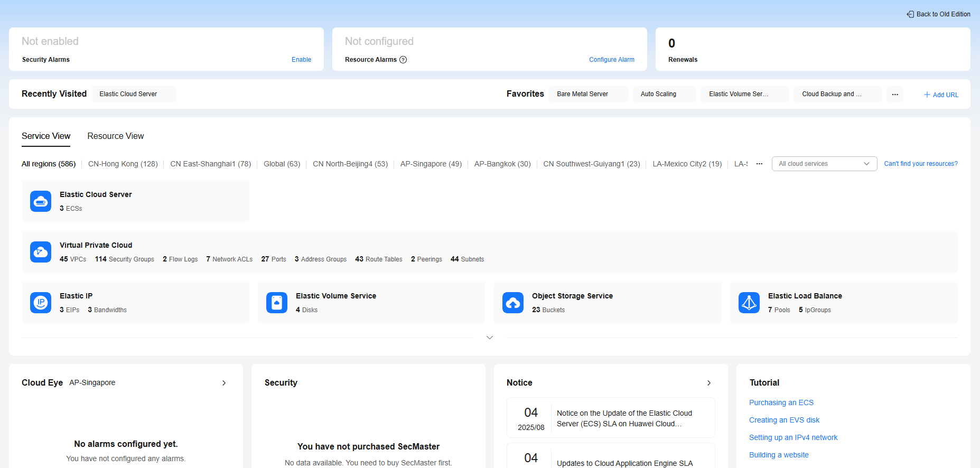Enable Security Alarms

pos(301,60)
